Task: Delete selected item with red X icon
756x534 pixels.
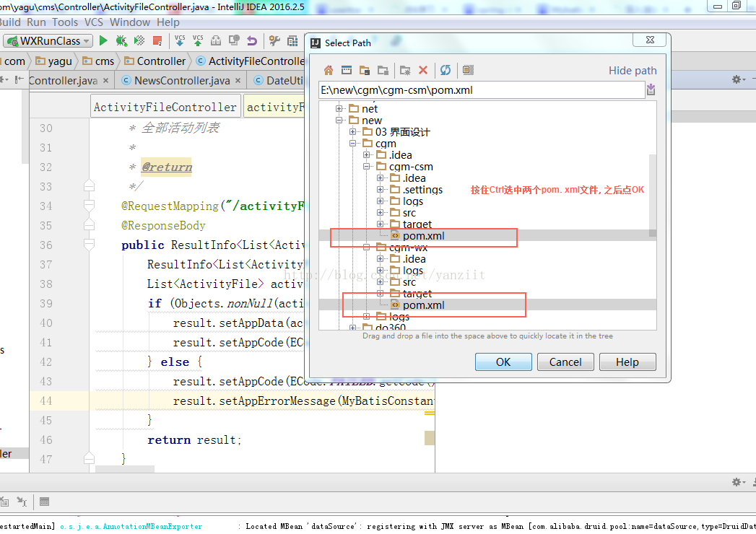Action: (423, 71)
